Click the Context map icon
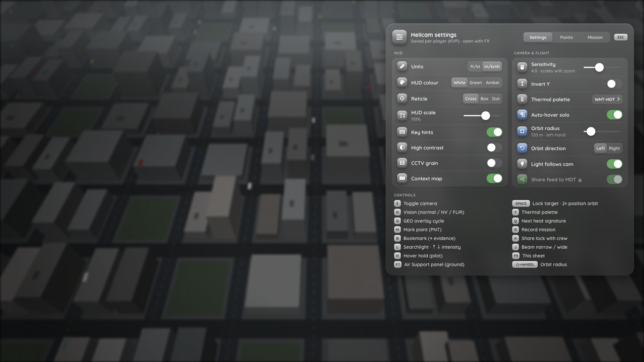Viewport: 644px width, 362px height. coord(402,178)
